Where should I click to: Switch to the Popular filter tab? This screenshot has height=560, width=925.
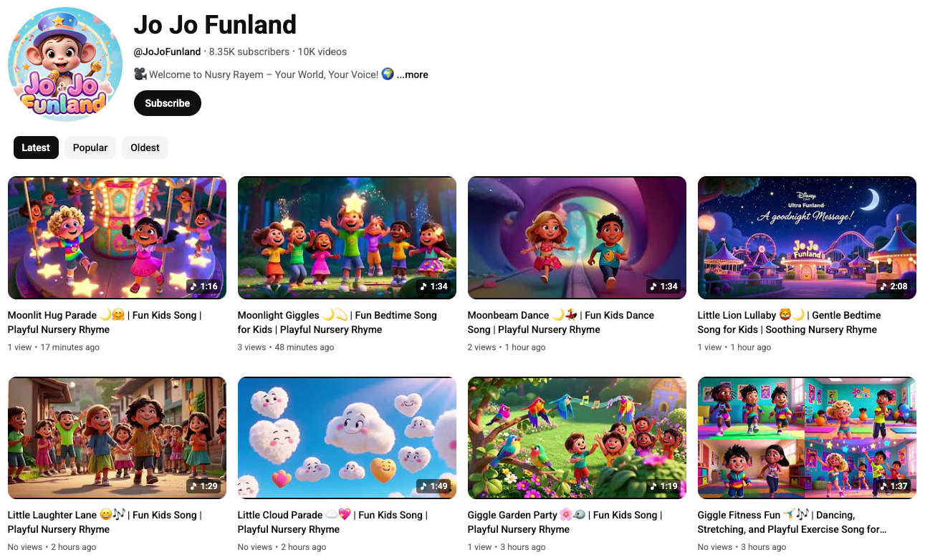tap(90, 148)
